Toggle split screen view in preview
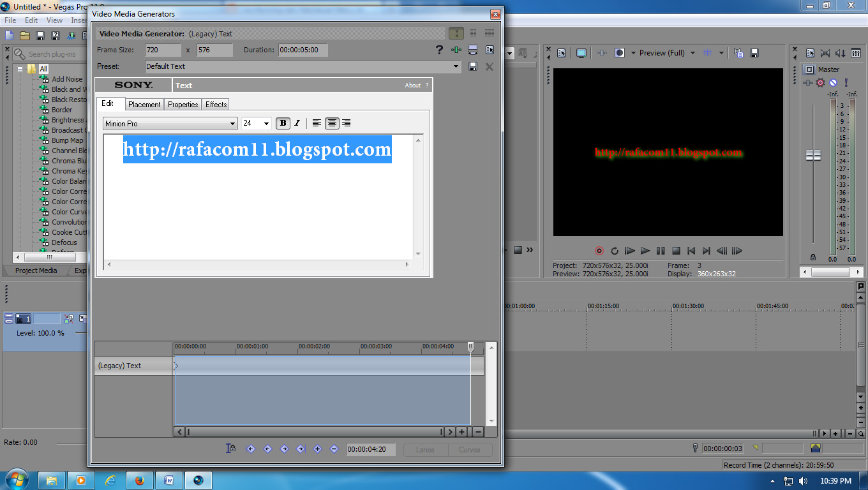The image size is (868, 490). (620, 53)
